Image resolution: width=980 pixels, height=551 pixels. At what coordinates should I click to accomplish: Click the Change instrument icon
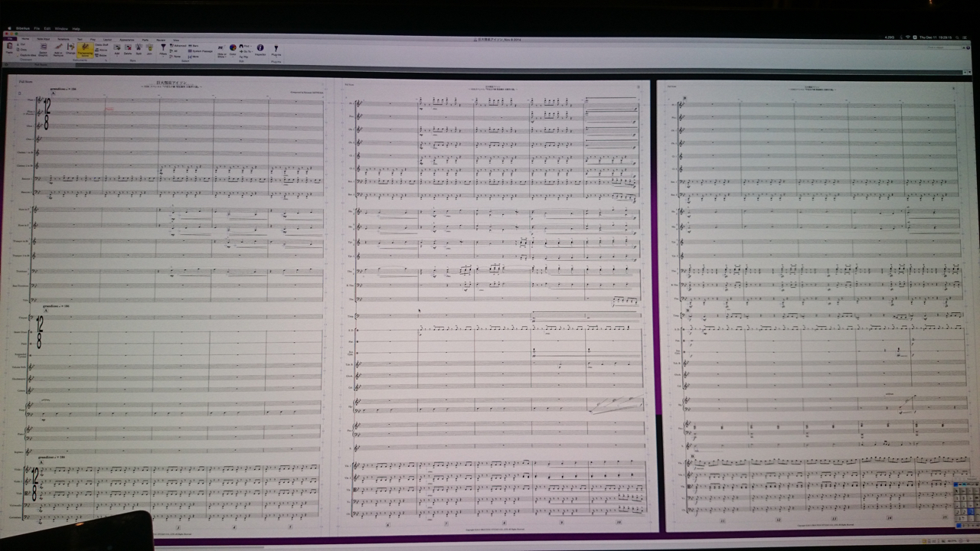pyautogui.click(x=70, y=48)
